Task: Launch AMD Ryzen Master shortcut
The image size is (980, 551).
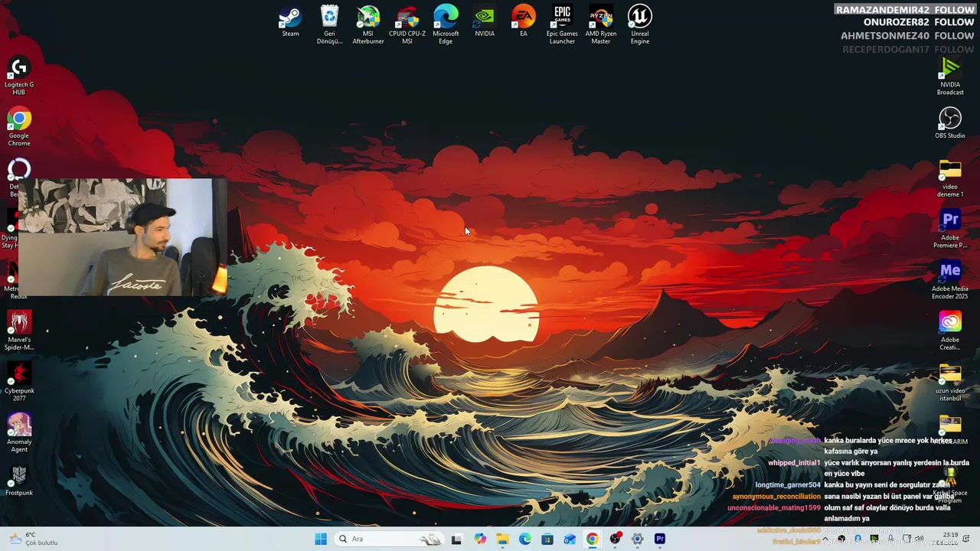Action: [601, 24]
